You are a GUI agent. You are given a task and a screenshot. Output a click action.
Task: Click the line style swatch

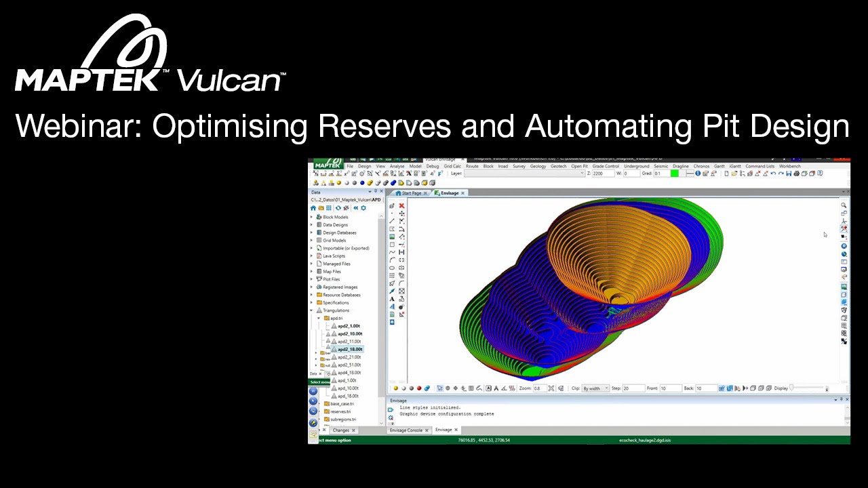click(x=690, y=174)
